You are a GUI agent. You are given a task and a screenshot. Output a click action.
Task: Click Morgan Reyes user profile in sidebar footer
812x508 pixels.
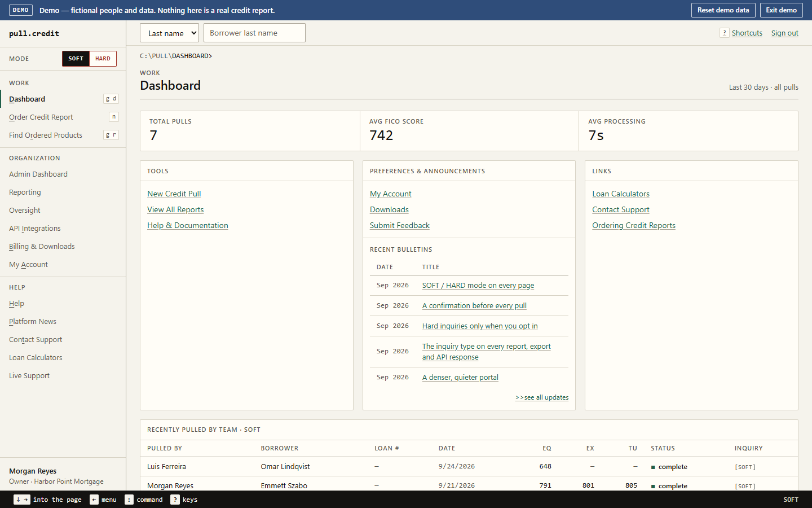(x=56, y=476)
